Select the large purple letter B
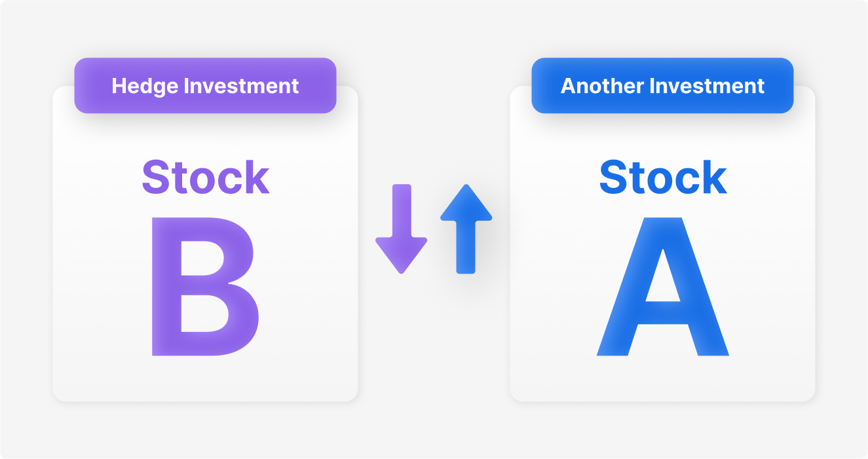 coord(205,286)
